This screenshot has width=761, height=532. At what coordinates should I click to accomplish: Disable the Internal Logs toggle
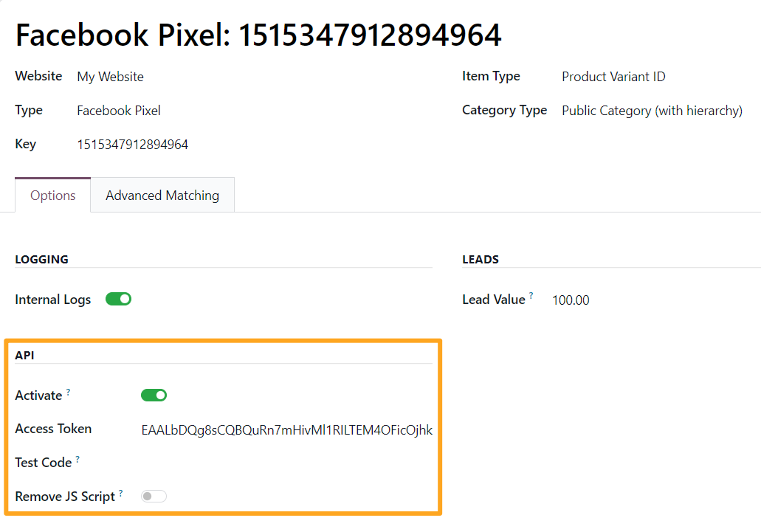tap(118, 299)
